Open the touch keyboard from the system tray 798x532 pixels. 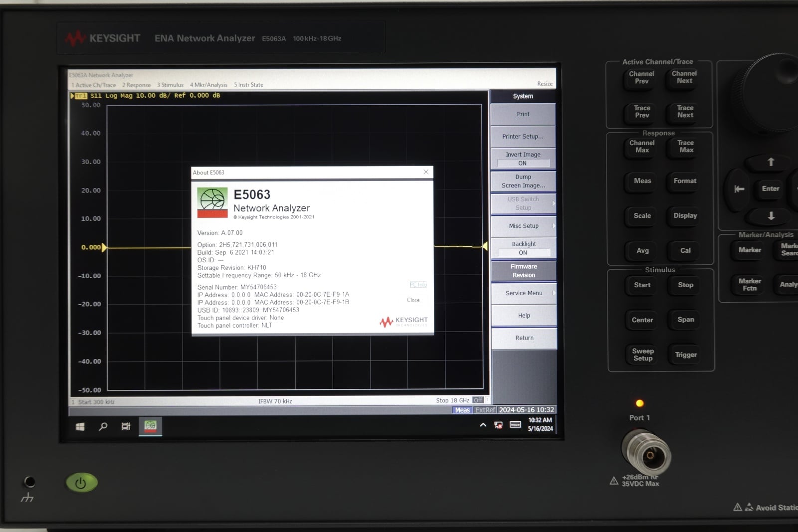515,426
